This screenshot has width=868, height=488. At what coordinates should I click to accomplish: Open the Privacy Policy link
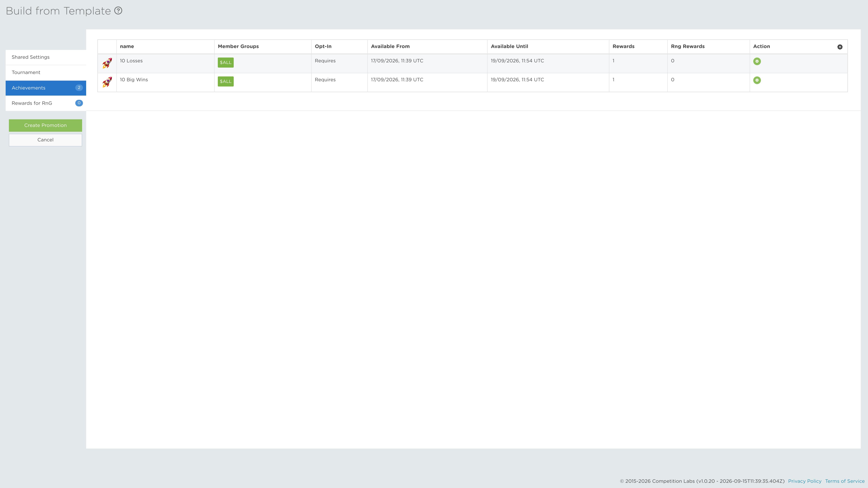[805, 481]
